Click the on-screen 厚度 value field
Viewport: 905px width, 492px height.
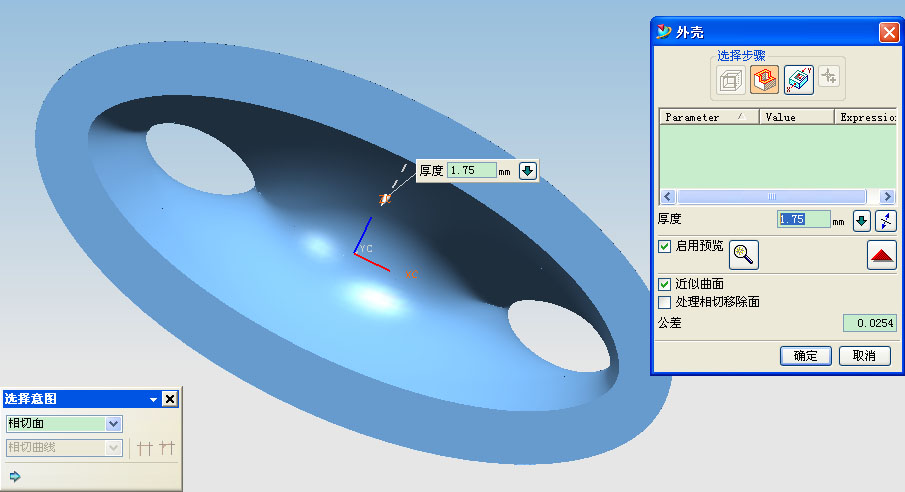472,170
